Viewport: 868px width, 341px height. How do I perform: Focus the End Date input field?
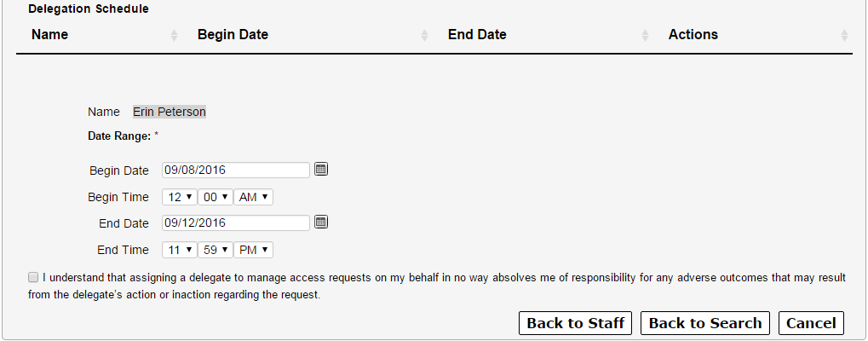[x=236, y=223]
